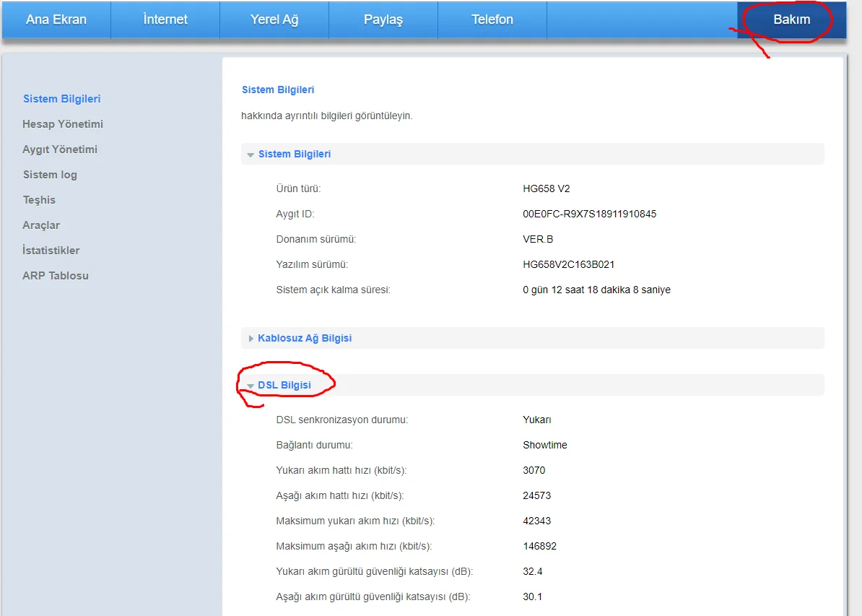Click the Aşağı akım gürültü güvenliği label
This screenshot has width=862, height=616.
(x=373, y=597)
